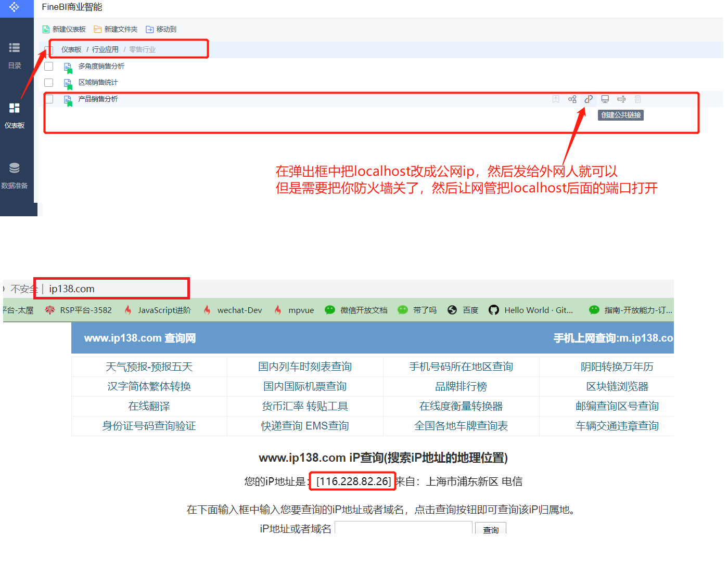The width and height of the screenshot is (728, 574).
Task: Open the Hello World GitHub bookmark
Action: pos(531,310)
